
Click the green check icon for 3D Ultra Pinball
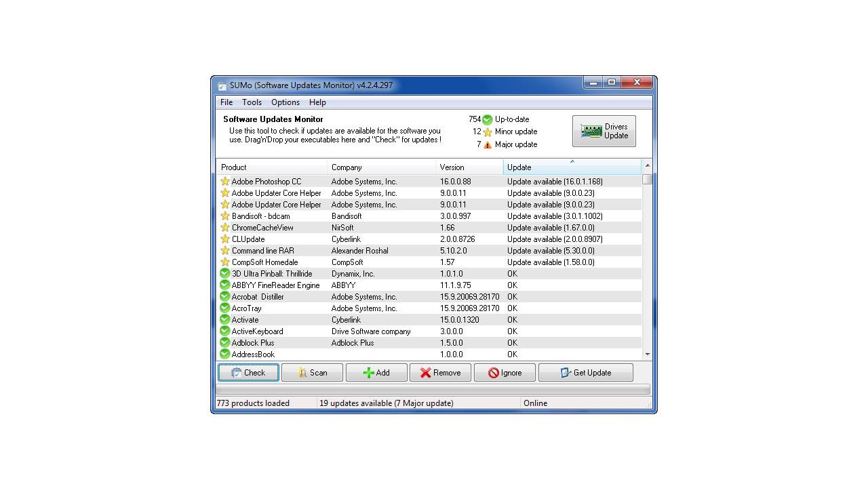(224, 274)
